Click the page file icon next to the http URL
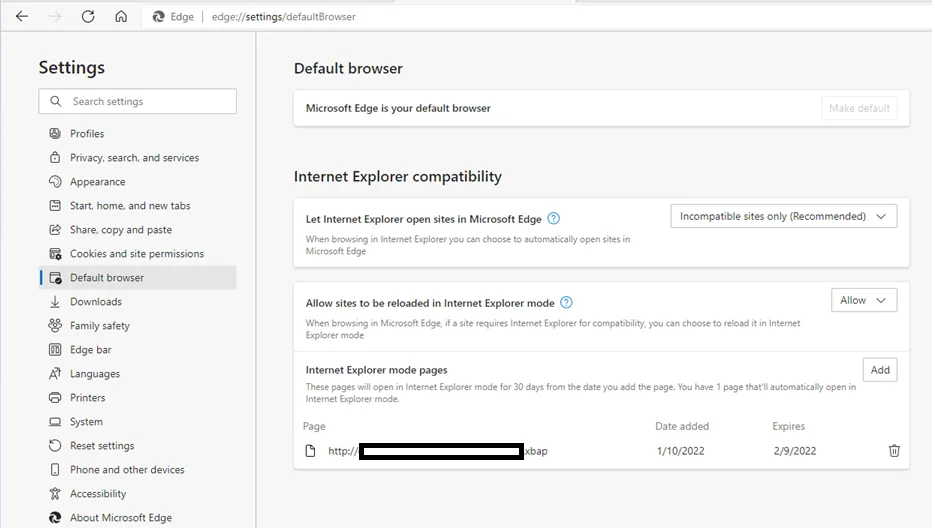Screen dimensions: 935x528 coord(310,450)
